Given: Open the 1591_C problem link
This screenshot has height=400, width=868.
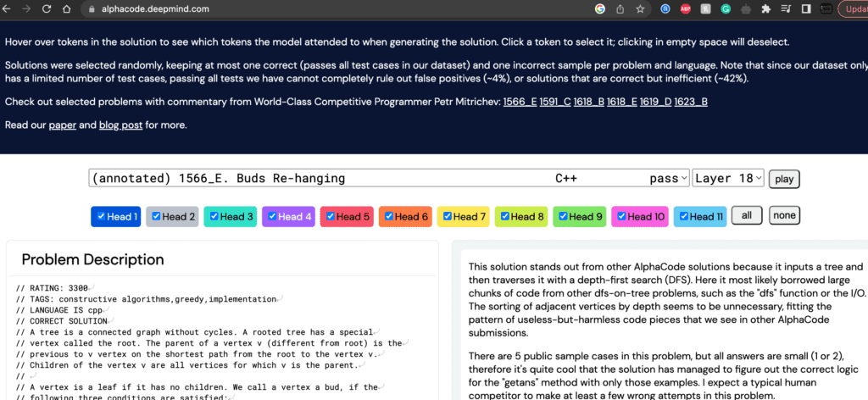Looking at the screenshot, I should (555, 102).
